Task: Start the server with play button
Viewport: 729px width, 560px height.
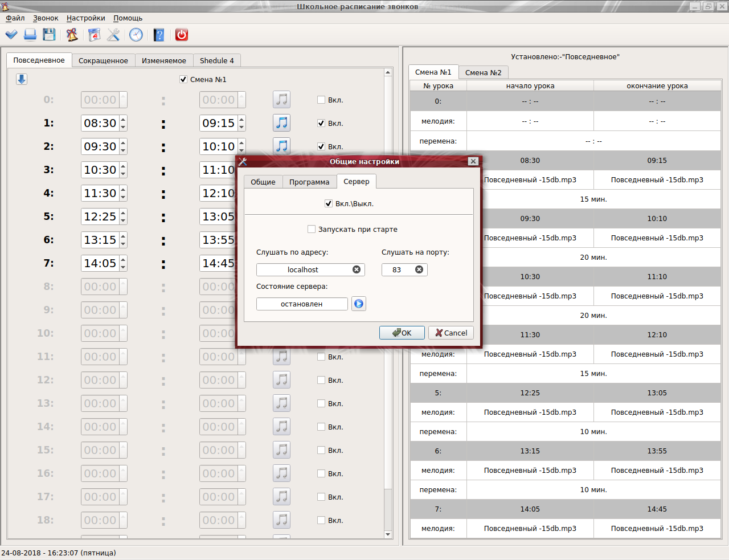Action: pyautogui.click(x=358, y=304)
